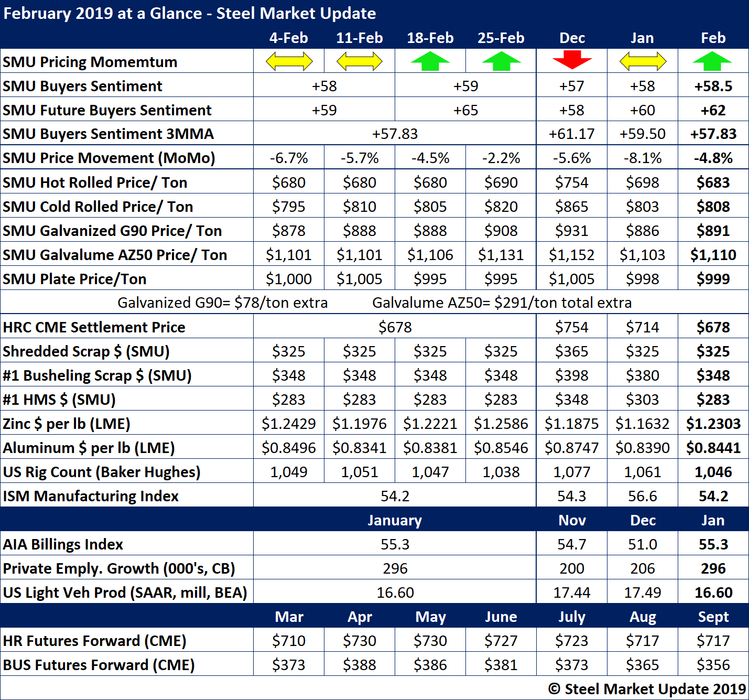This screenshot has height=700, width=749.
Task: Click the Feb hot rolled price $683
Action: pyautogui.click(x=713, y=182)
